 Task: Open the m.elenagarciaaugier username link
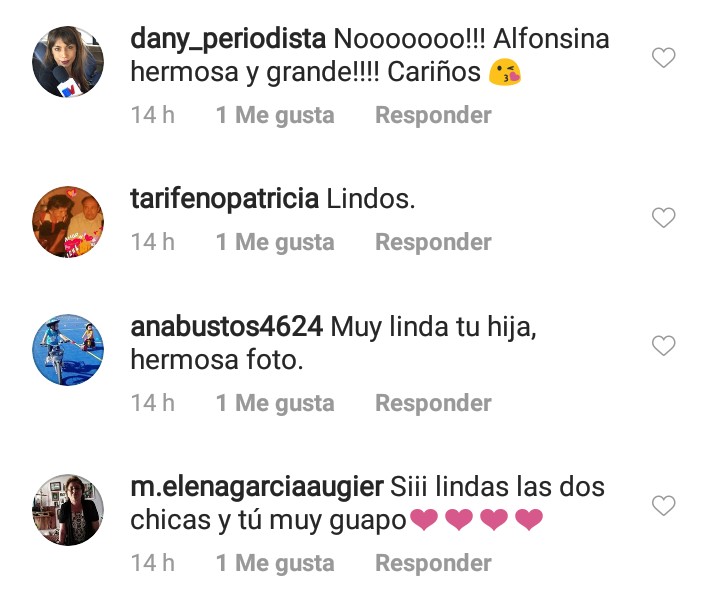click(257, 487)
